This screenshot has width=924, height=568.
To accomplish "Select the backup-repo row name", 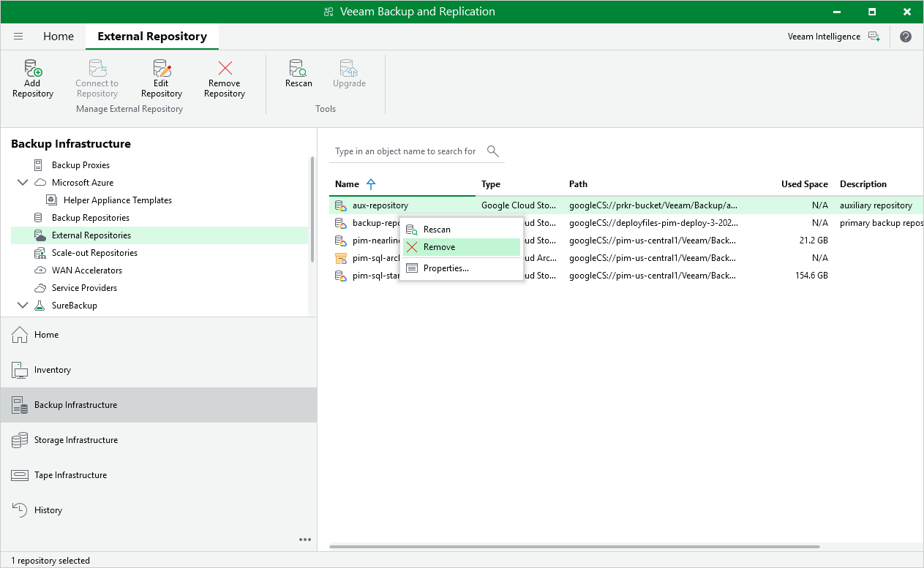I will coord(375,223).
